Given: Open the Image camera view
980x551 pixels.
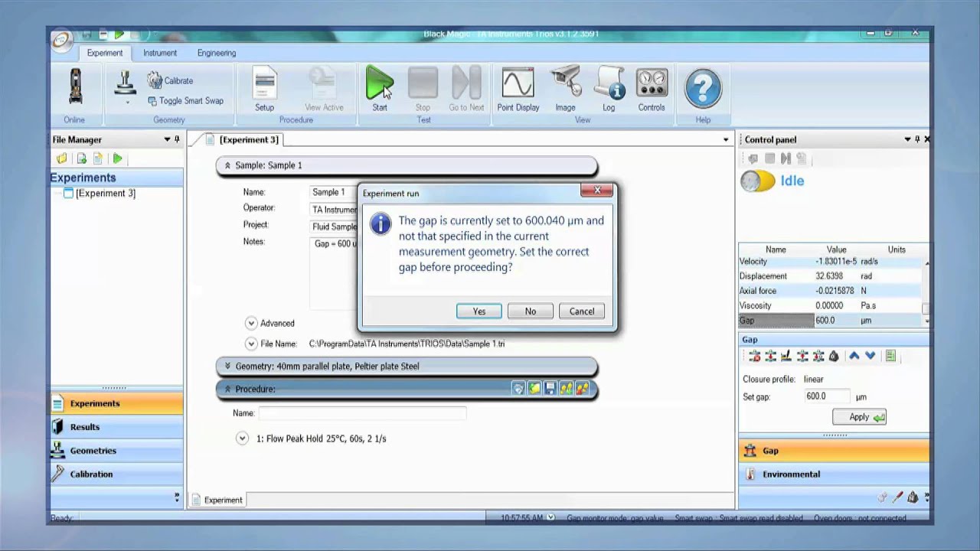Looking at the screenshot, I should [x=565, y=89].
